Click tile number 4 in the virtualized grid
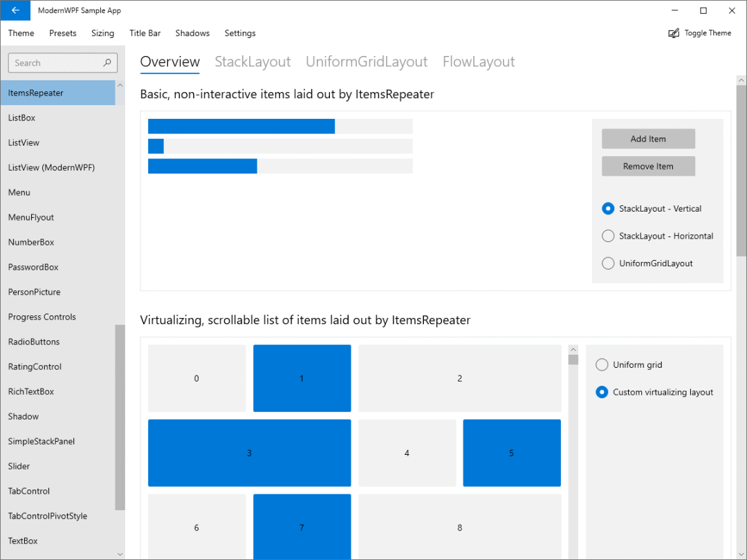747x560 pixels. click(407, 453)
